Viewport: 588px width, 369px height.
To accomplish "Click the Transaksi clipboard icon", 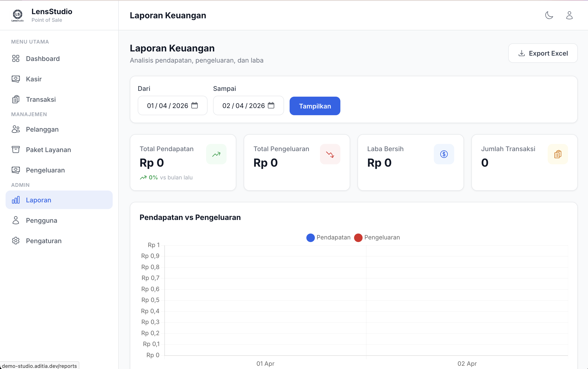I will (x=16, y=99).
